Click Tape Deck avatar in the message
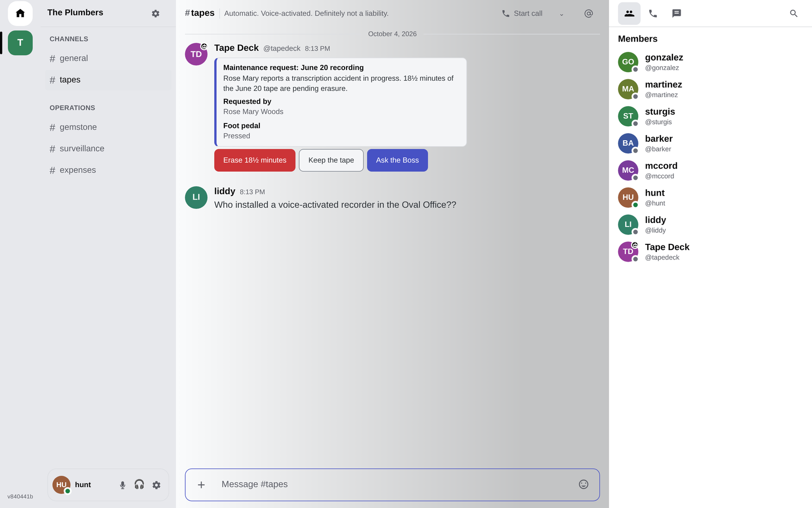 coord(196,54)
